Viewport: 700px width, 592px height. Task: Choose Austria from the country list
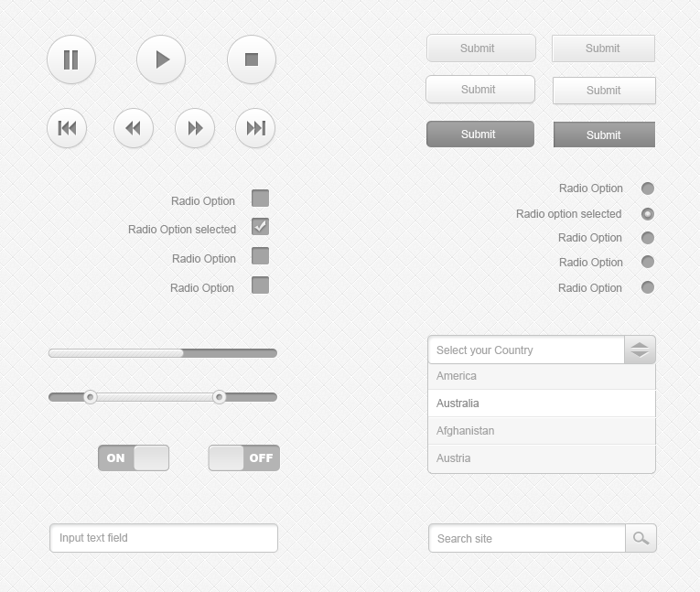click(542, 458)
